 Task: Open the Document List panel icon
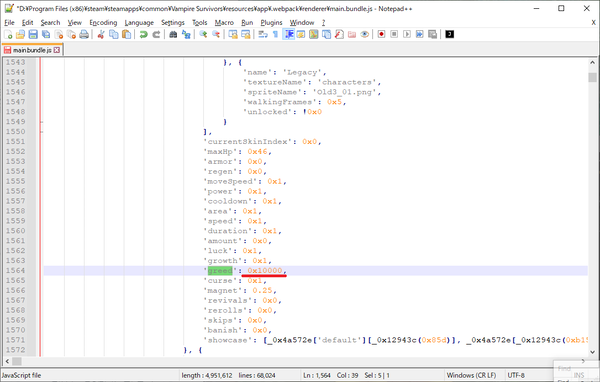pyautogui.click(x=326, y=35)
